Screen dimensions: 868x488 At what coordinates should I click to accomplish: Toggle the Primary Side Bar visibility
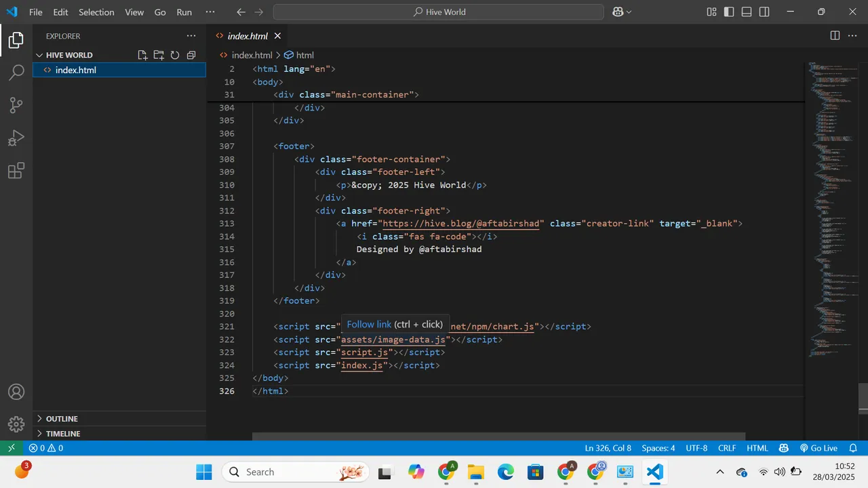[x=729, y=12]
